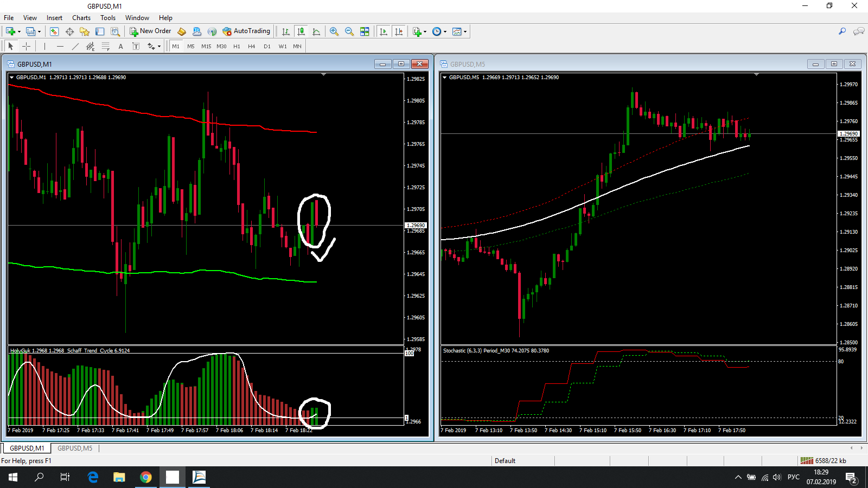Click the triangle beside GBPUSD,M1 chart label
This screenshot has height=488, width=868.
coord(11,78)
